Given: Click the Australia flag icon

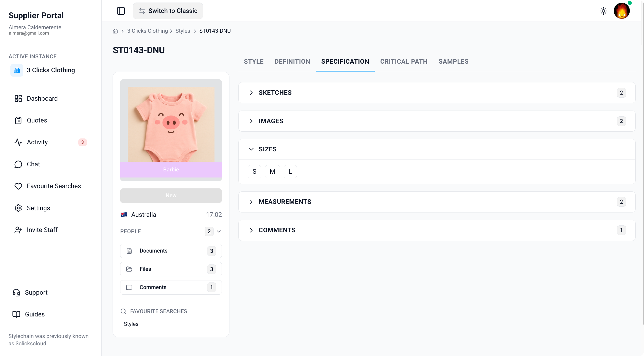Looking at the screenshot, I should [x=124, y=215].
